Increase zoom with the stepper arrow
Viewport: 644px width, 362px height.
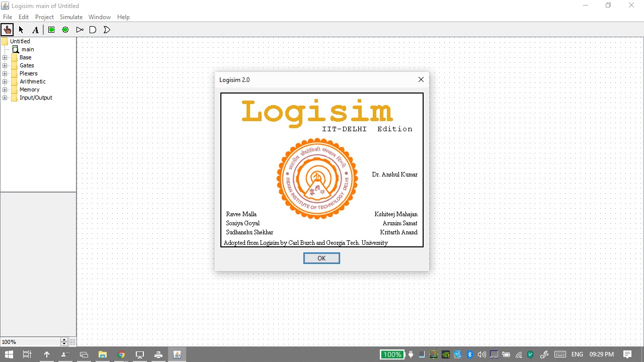[64, 339]
